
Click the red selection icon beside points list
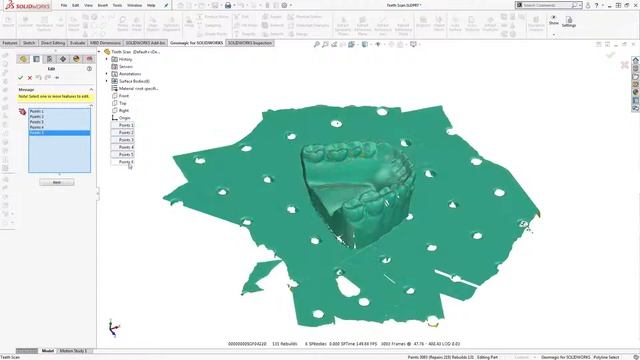22,111
